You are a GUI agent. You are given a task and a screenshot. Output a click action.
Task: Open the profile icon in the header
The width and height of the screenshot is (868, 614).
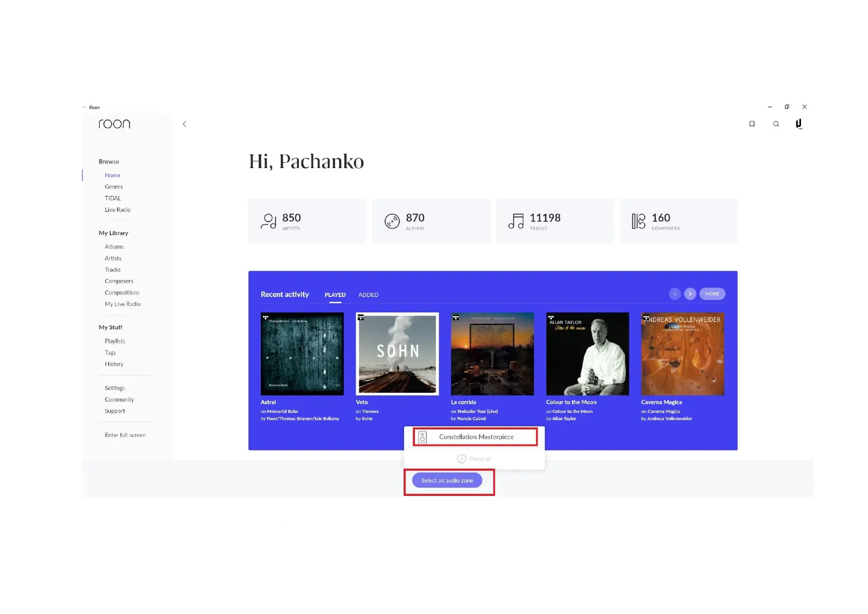[x=798, y=124]
